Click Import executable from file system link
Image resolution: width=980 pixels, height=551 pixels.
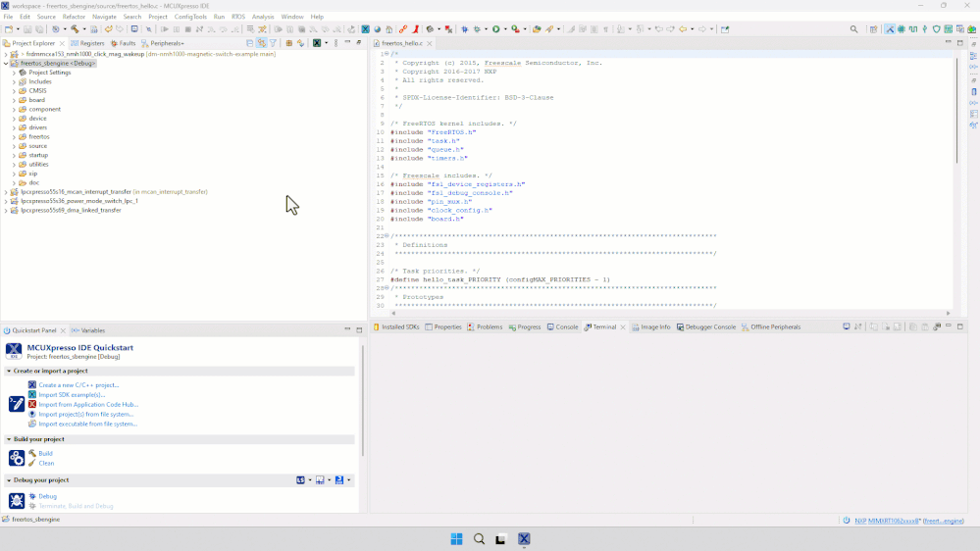[x=88, y=425]
